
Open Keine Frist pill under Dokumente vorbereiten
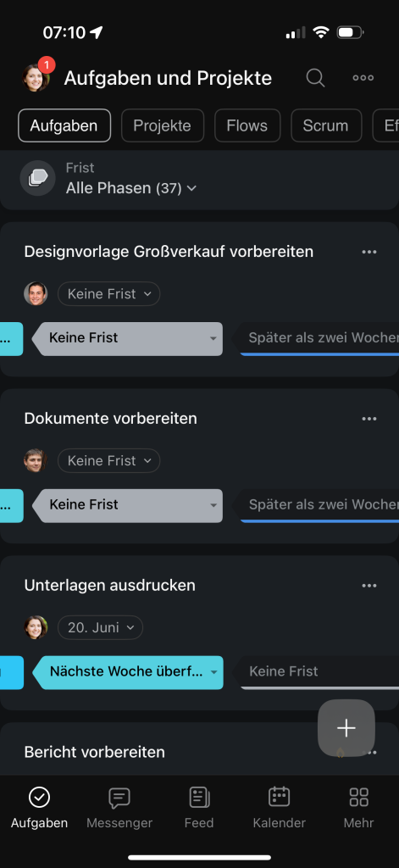(109, 460)
